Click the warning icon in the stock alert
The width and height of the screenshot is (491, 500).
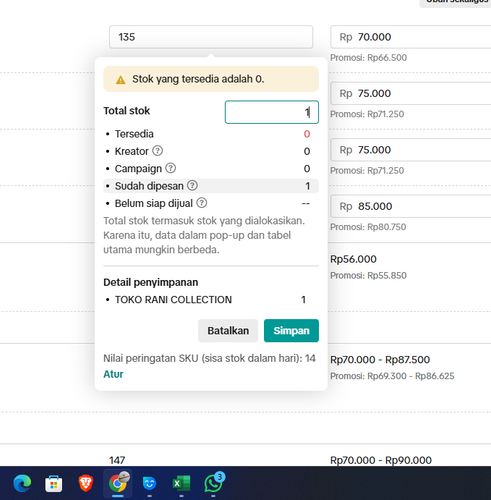(120, 80)
